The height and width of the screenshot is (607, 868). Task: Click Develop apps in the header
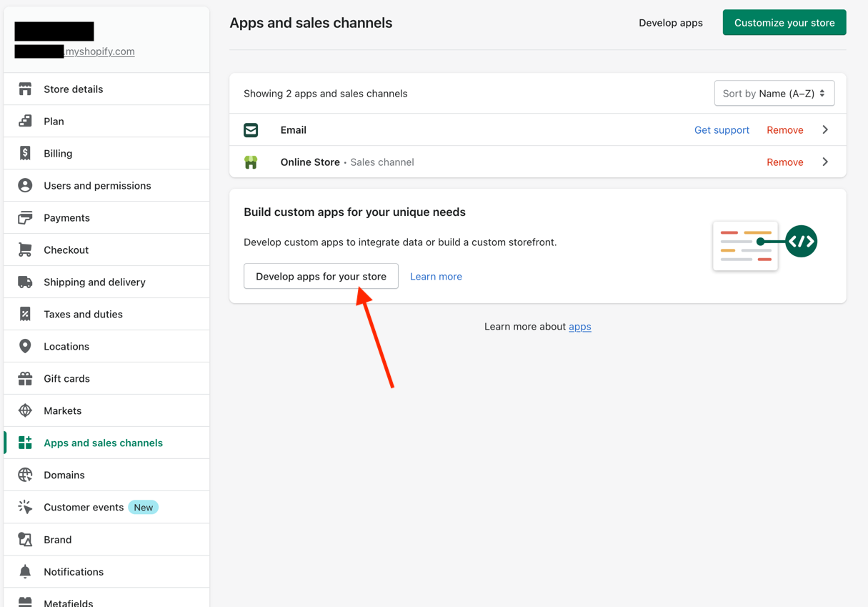point(671,23)
